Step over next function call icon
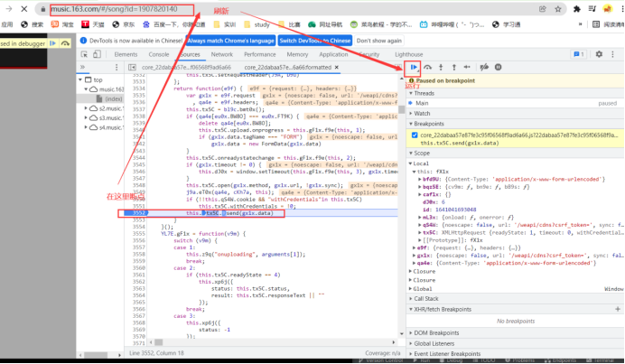This screenshot has height=364, width=625. 427,67
